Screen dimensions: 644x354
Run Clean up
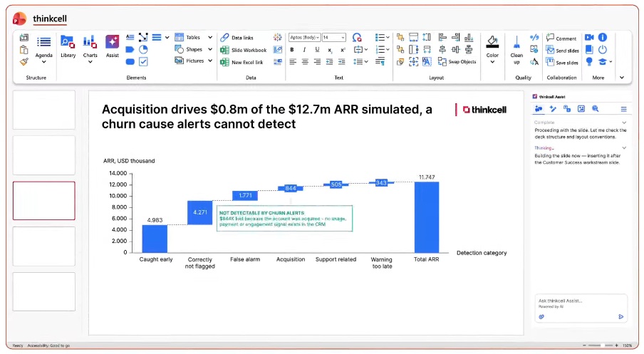tap(516, 50)
